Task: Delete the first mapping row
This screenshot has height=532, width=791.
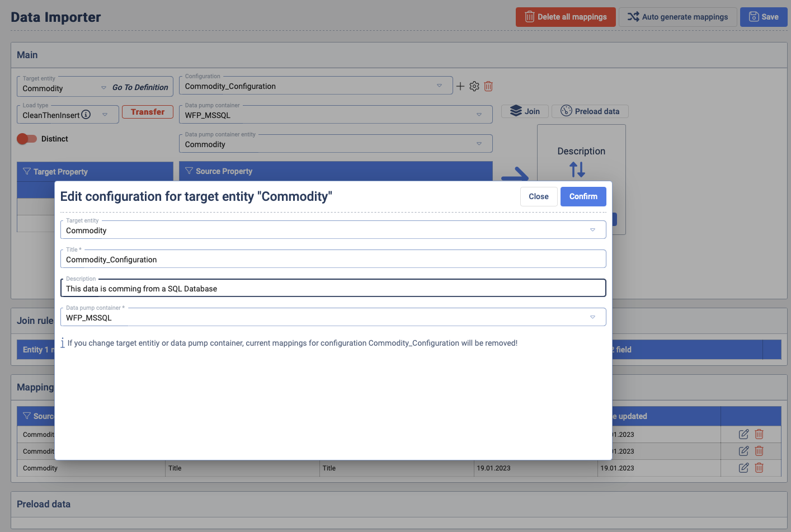Action: (x=759, y=434)
